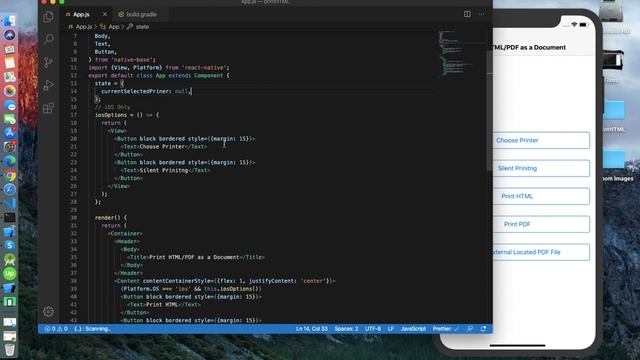Click the Scanning status bar item
This screenshot has height=360, width=640.
point(92,329)
